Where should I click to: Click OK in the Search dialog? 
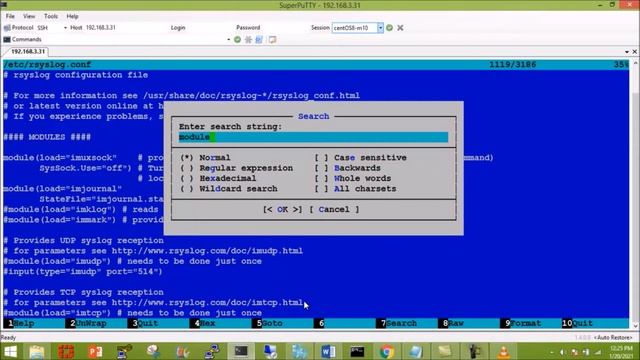pos(282,209)
